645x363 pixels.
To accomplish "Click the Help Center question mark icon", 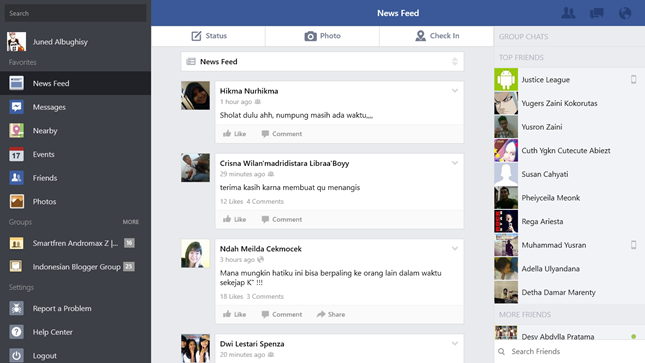I will pyautogui.click(x=16, y=332).
